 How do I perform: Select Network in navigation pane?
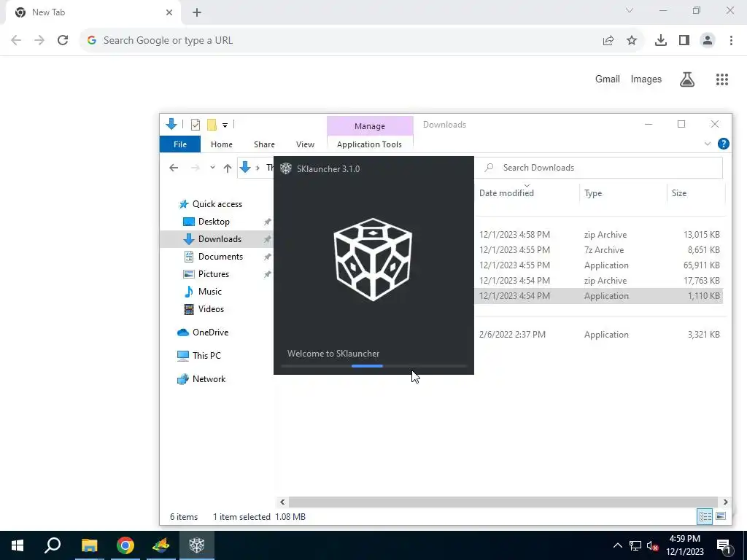(209, 379)
